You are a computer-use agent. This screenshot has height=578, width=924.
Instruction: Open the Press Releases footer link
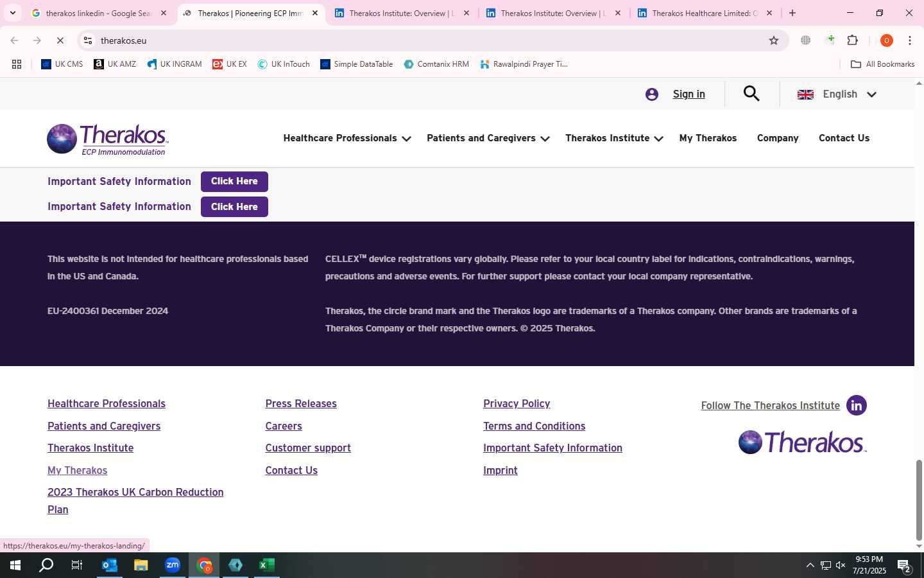[301, 404]
